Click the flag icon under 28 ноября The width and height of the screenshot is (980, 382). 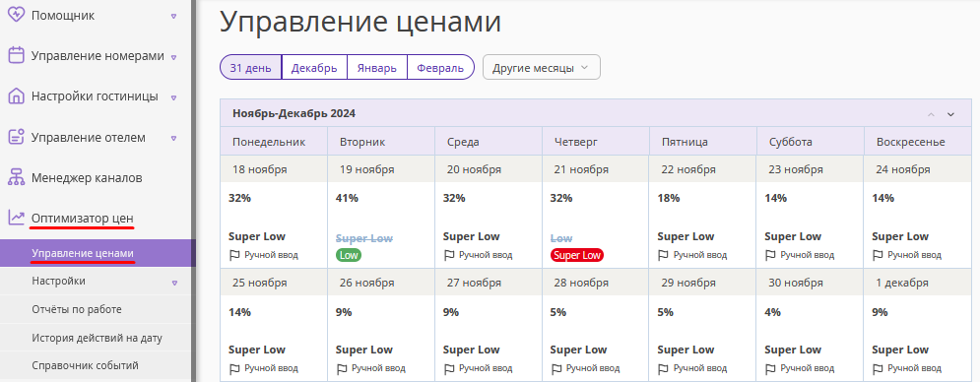click(556, 368)
